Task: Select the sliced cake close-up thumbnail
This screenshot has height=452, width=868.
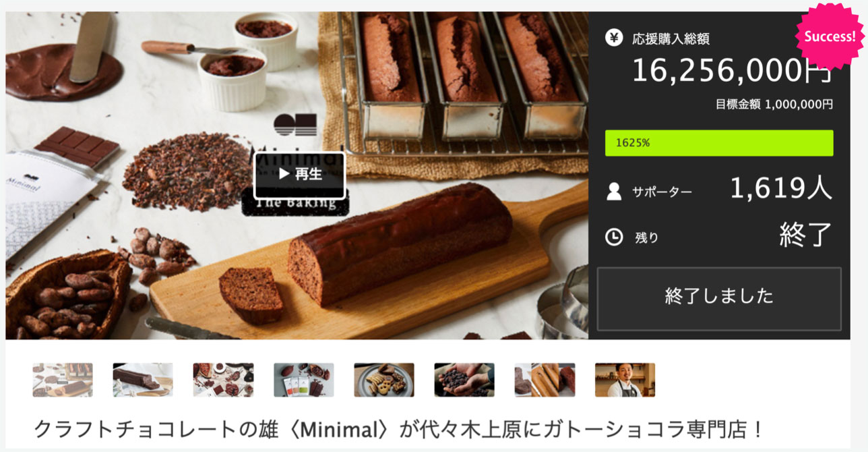Action: [545, 380]
